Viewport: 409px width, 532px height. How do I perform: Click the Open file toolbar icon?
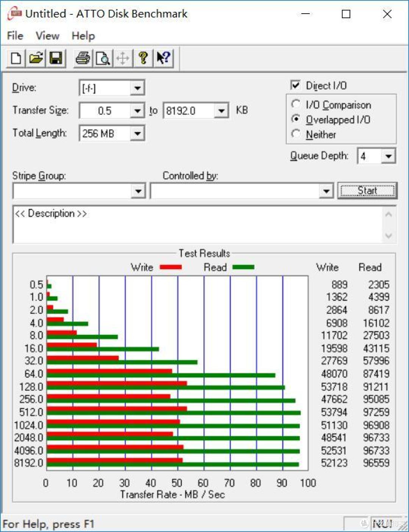pyautogui.click(x=36, y=58)
